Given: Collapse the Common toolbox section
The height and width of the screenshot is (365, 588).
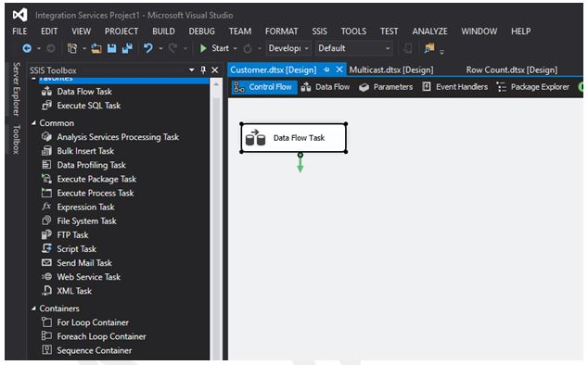Looking at the screenshot, I should [33, 123].
